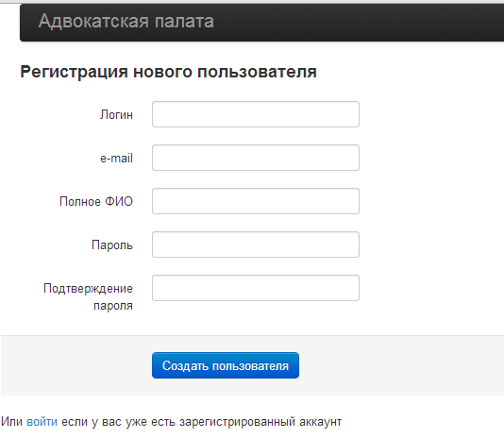Screen dimensions: 504x438
Task: Follow the войти login link
Action: coord(42,421)
